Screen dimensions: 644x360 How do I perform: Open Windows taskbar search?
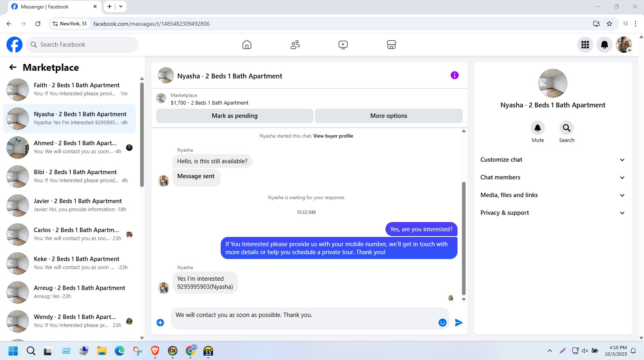click(x=31, y=351)
